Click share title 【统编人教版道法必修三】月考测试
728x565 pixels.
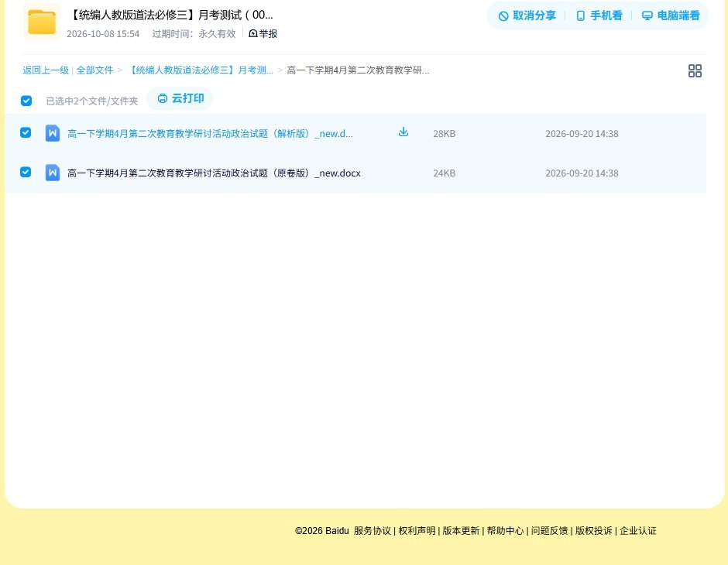point(170,15)
